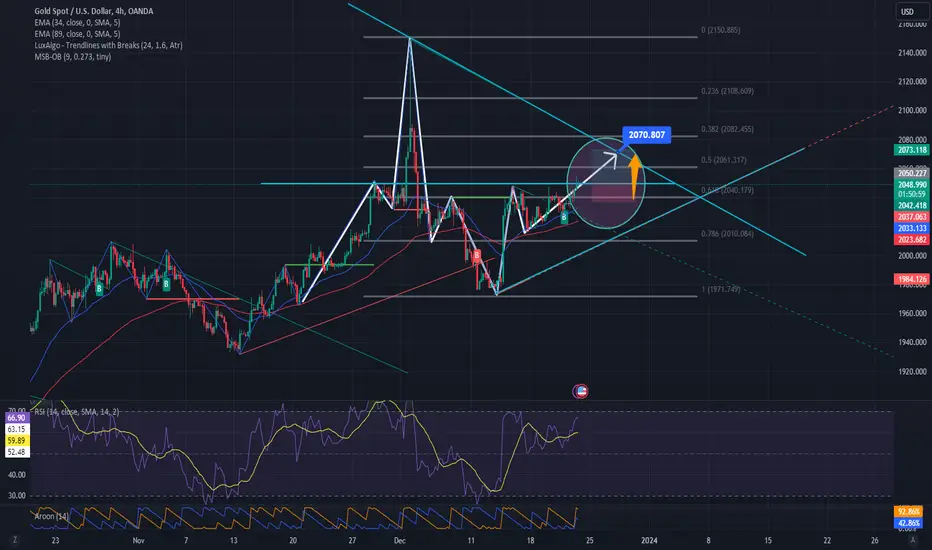Click the blue Aroon 42.86% label

(908, 523)
